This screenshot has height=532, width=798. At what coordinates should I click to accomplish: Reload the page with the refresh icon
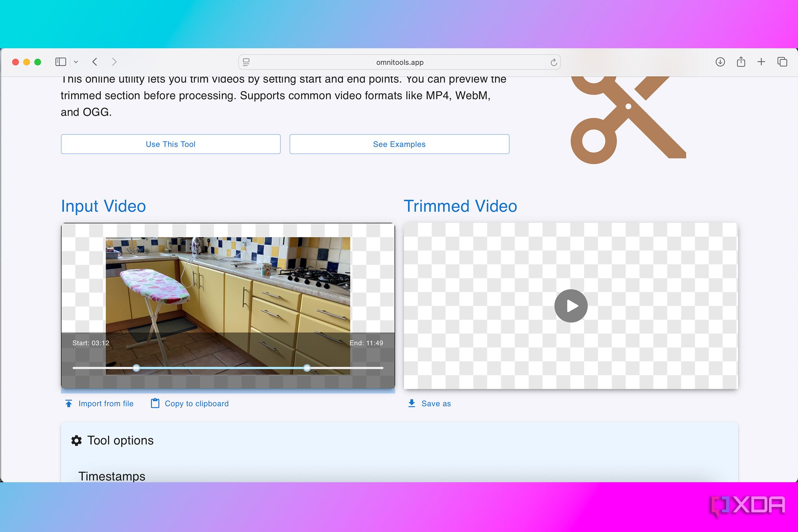[554, 62]
